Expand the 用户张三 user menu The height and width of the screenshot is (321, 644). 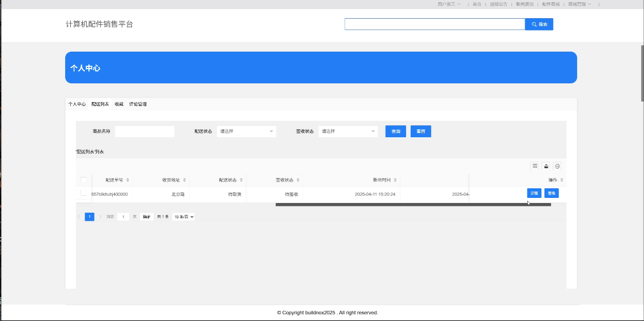[x=449, y=4]
